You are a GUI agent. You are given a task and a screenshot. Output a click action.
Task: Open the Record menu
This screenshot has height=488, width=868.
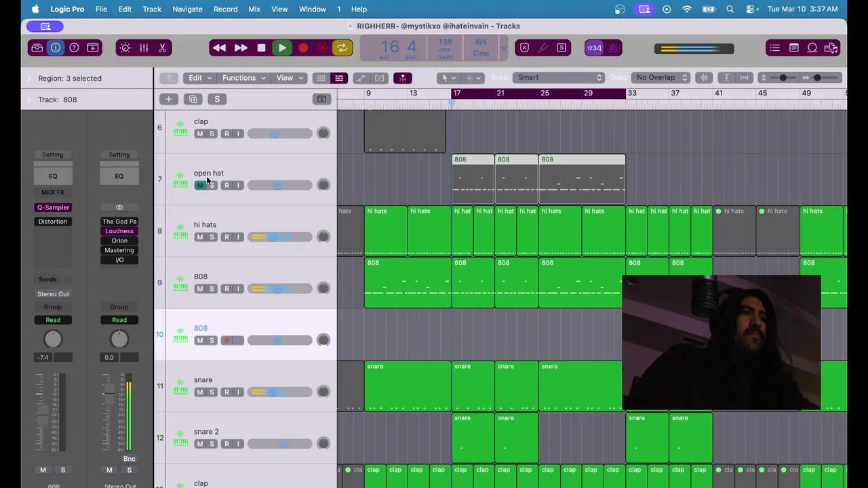pos(225,9)
